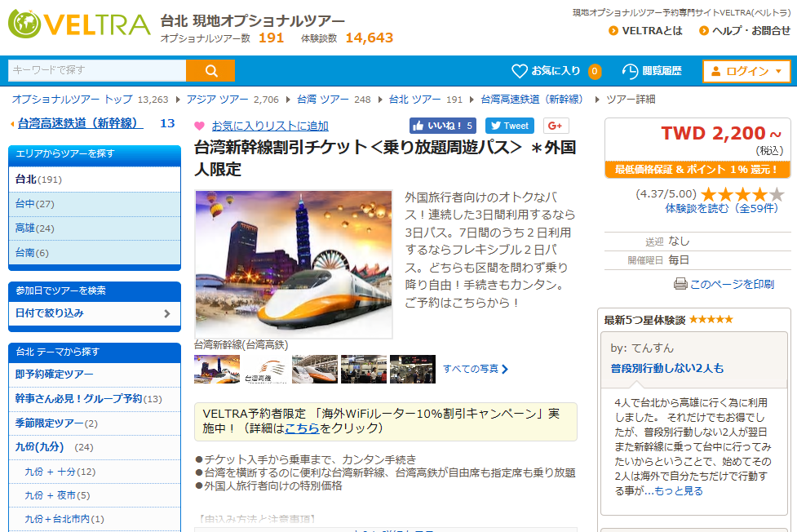Viewport: 797px width, 532px height.
Task: Click …もっと見る in the review
Action: [674, 491]
